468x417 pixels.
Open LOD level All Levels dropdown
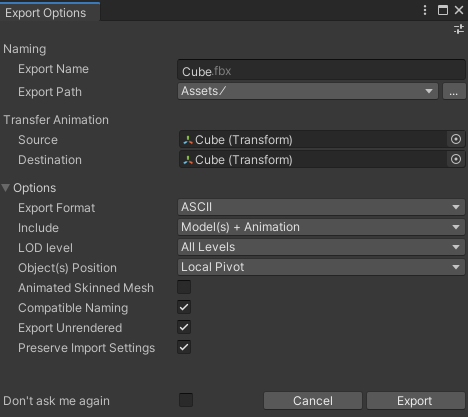pos(321,247)
